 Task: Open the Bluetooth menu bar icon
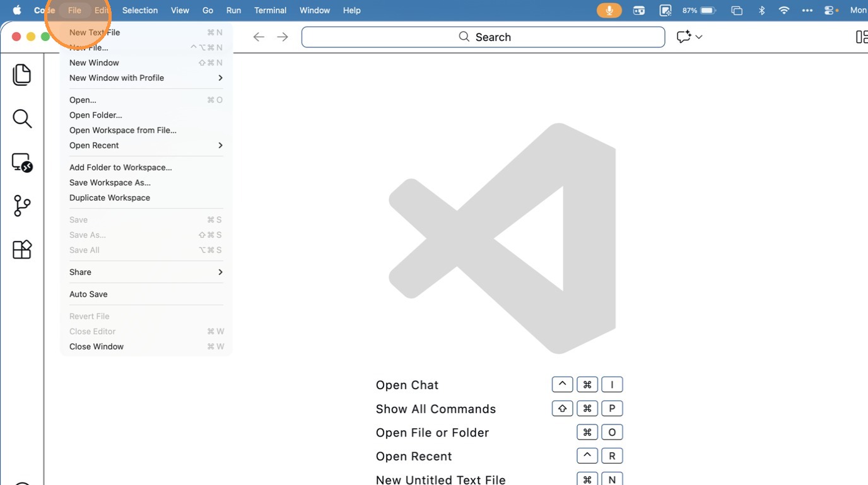(x=761, y=10)
